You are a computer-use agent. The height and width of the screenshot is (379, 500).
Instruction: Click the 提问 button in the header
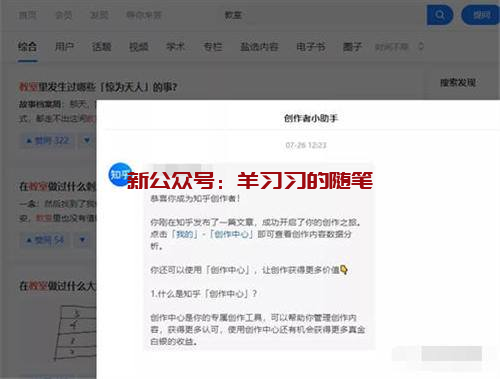click(481, 15)
